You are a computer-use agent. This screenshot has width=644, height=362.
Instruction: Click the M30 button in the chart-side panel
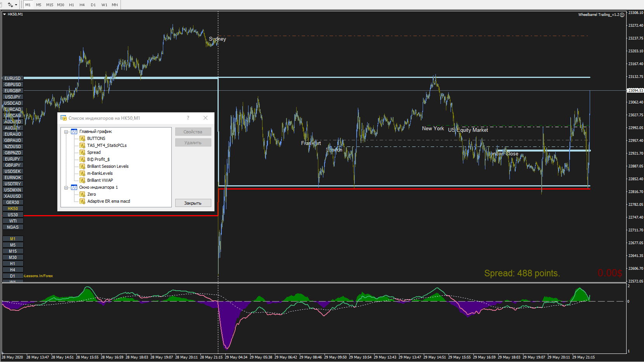tap(13, 257)
